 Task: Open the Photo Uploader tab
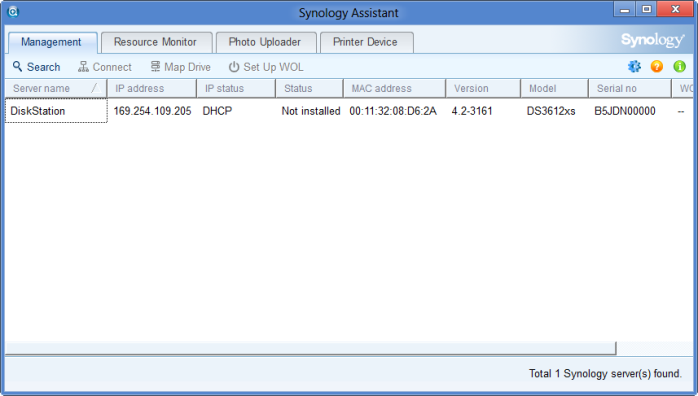click(265, 42)
